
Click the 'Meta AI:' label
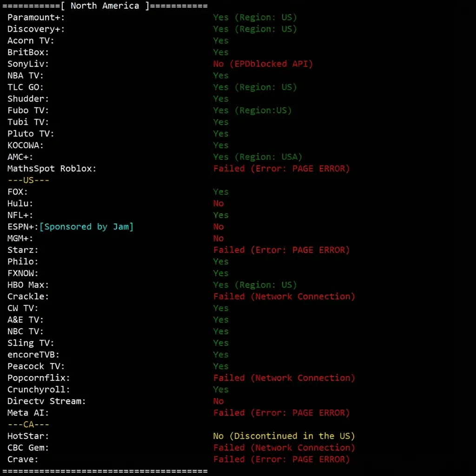coord(28,413)
